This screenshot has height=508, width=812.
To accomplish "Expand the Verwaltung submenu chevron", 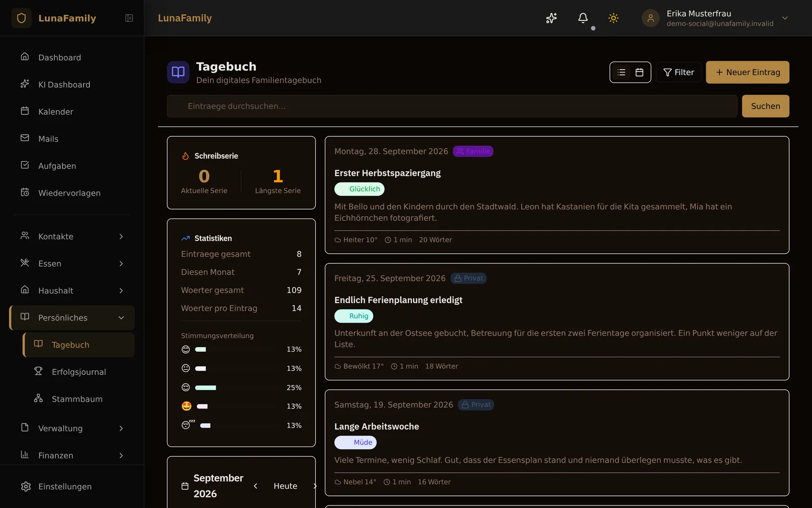I will tap(121, 428).
